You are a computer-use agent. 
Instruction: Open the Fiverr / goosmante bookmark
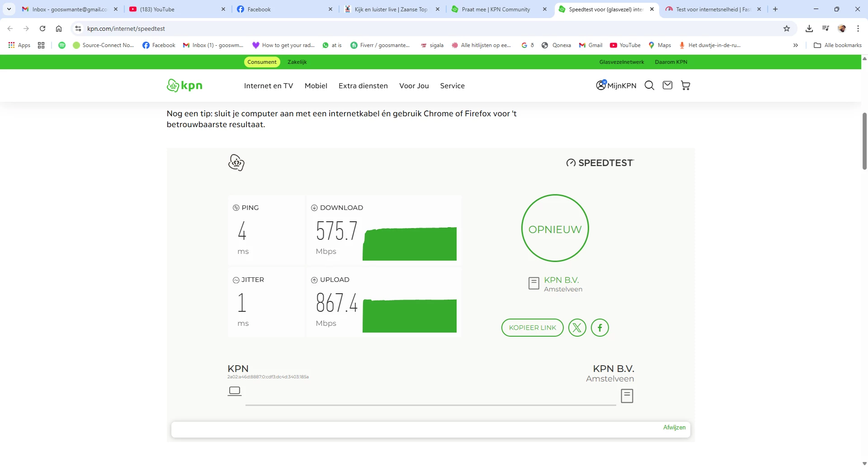pos(380,45)
